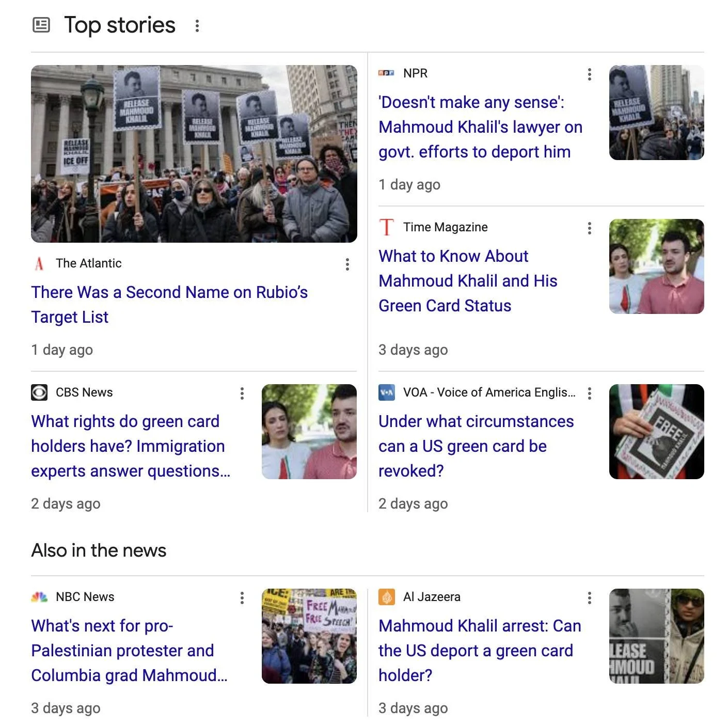Open 'Under what circumstances can a US green card be revoked?'
728x726 pixels.
click(476, 446)
